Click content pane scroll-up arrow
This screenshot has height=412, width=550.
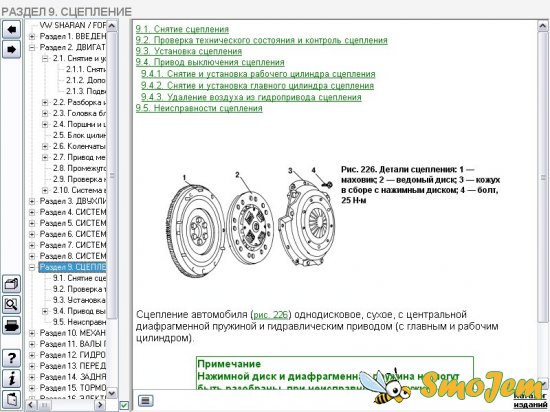(x=543, y=26)
